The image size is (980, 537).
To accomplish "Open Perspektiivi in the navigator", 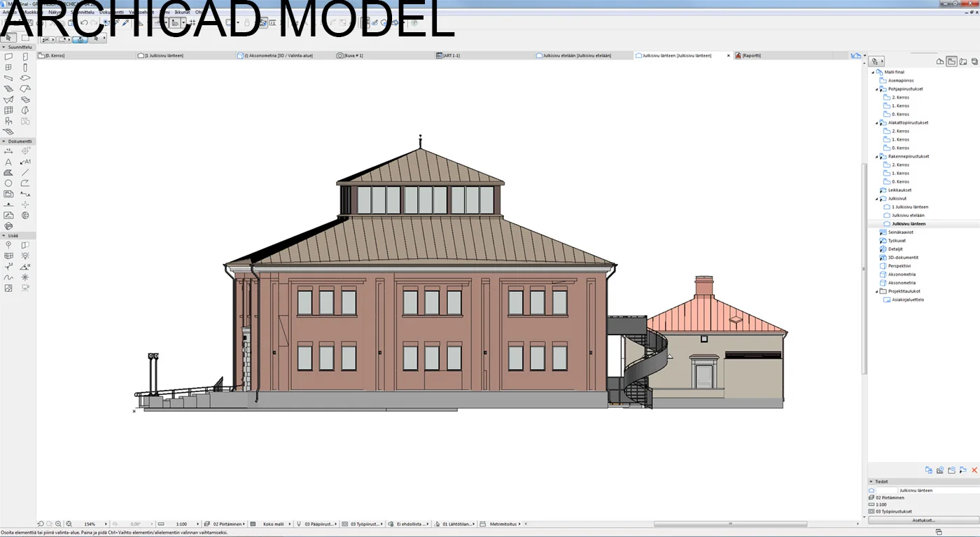I will click(899, 266).
